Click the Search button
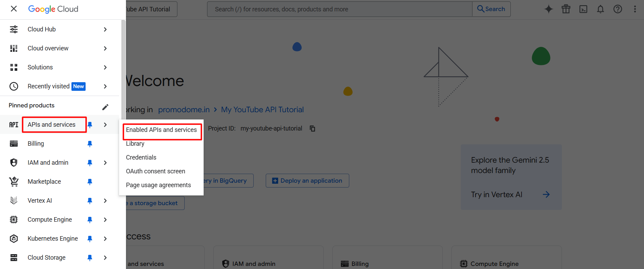The width and height of the screenshot is (644, 269). tap(491, 9)
